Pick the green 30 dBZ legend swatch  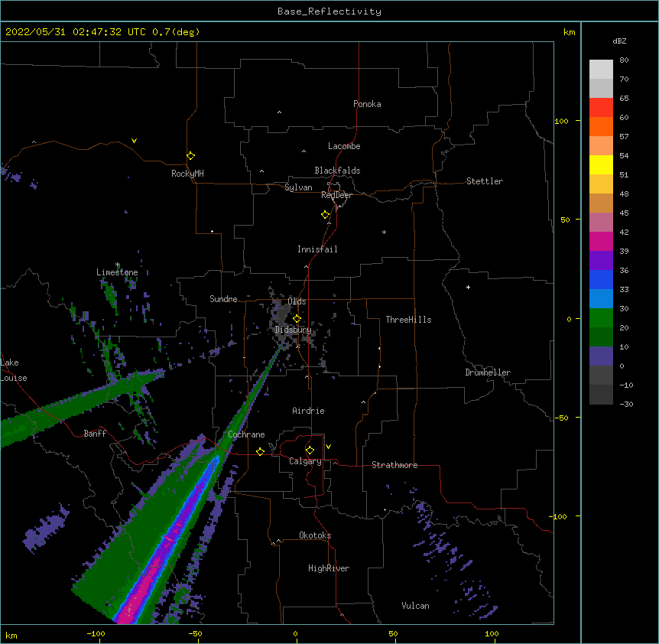click(601, 318)
